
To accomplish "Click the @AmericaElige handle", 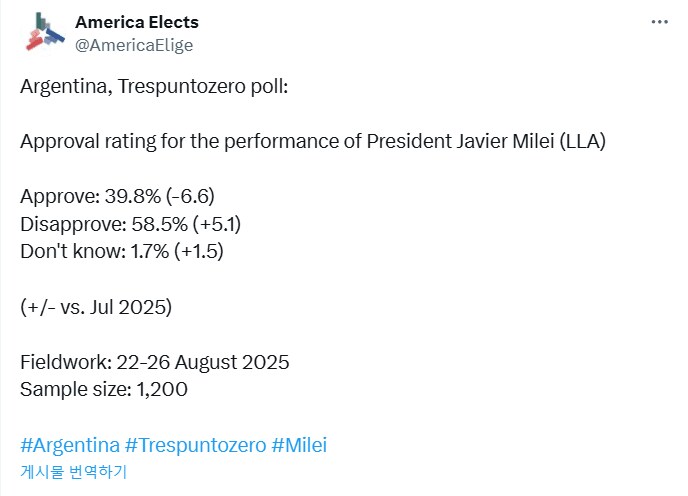I will (134, 45).
